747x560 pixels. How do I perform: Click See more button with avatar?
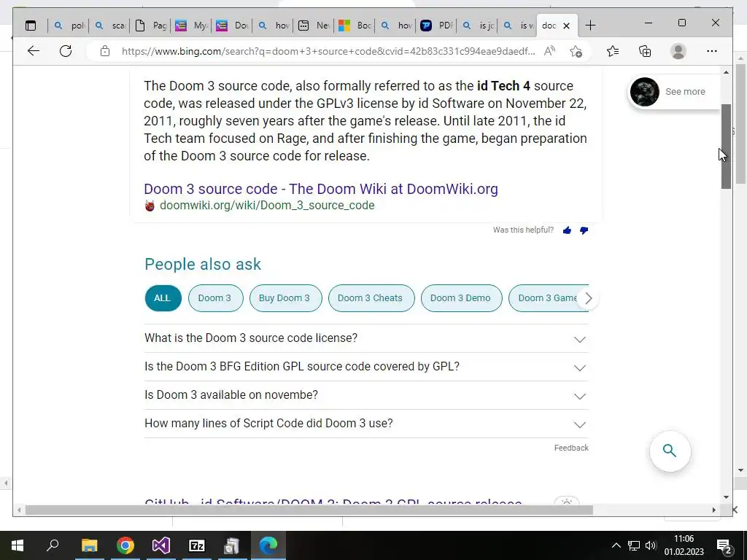click(x=673, y=91)
